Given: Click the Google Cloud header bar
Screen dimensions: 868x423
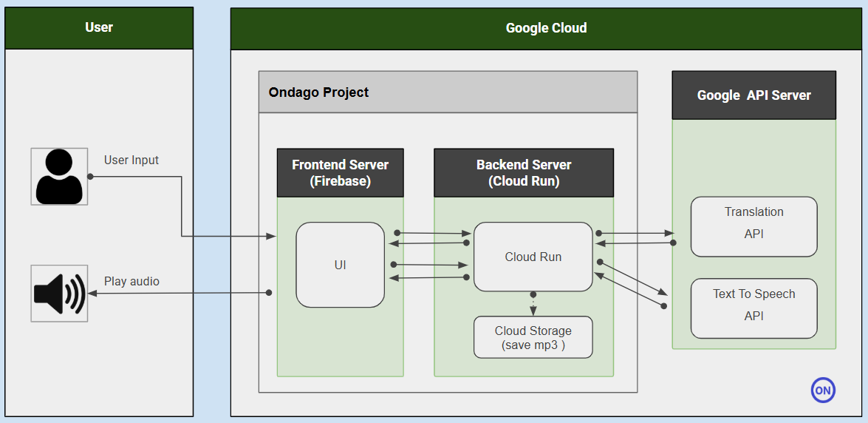Looking at the screenshot, I should [547, 29].
